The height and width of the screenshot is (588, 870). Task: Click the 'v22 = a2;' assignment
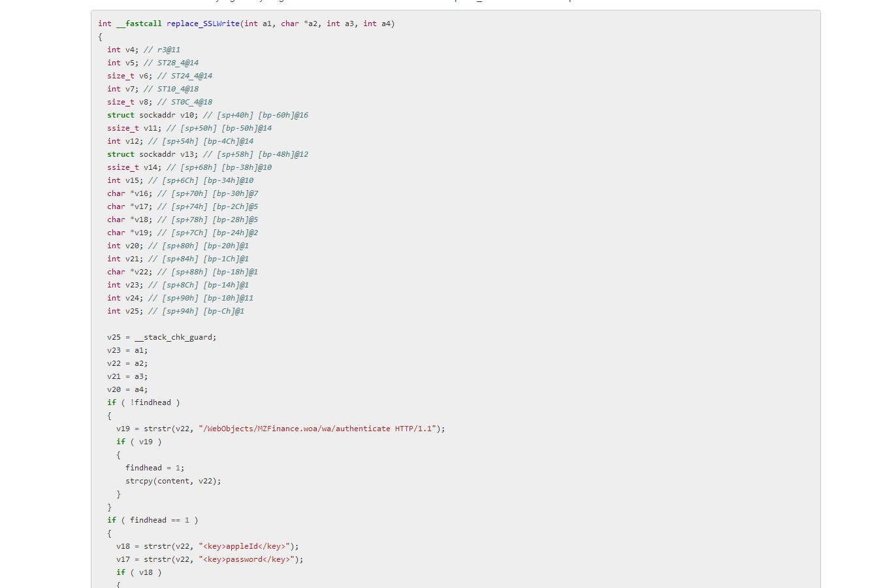coord(128,363)
